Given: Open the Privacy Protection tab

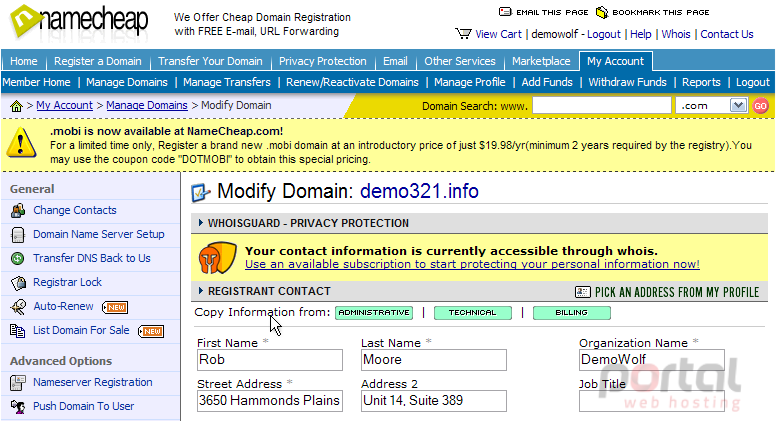Looking at the screenshot, I should pos(323,61).
